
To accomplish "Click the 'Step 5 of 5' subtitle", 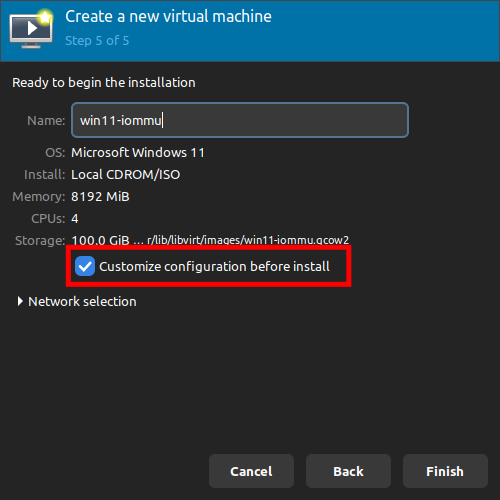I will (x=97, y=41).
